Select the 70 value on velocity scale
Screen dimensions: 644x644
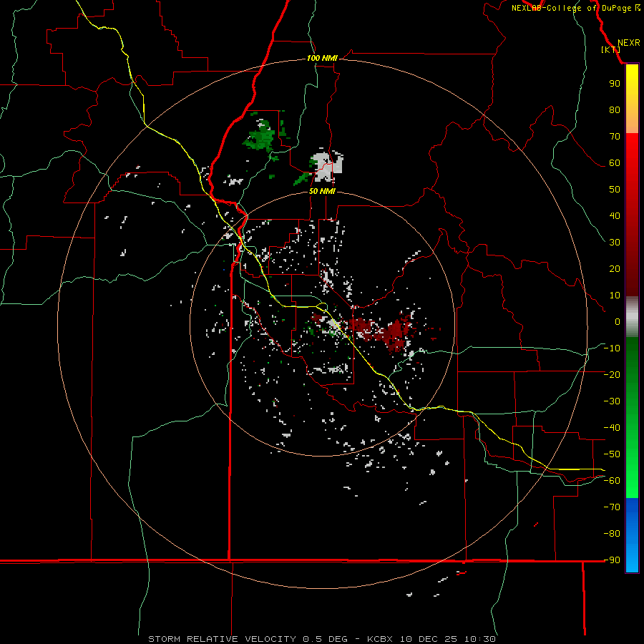(615, 137)
